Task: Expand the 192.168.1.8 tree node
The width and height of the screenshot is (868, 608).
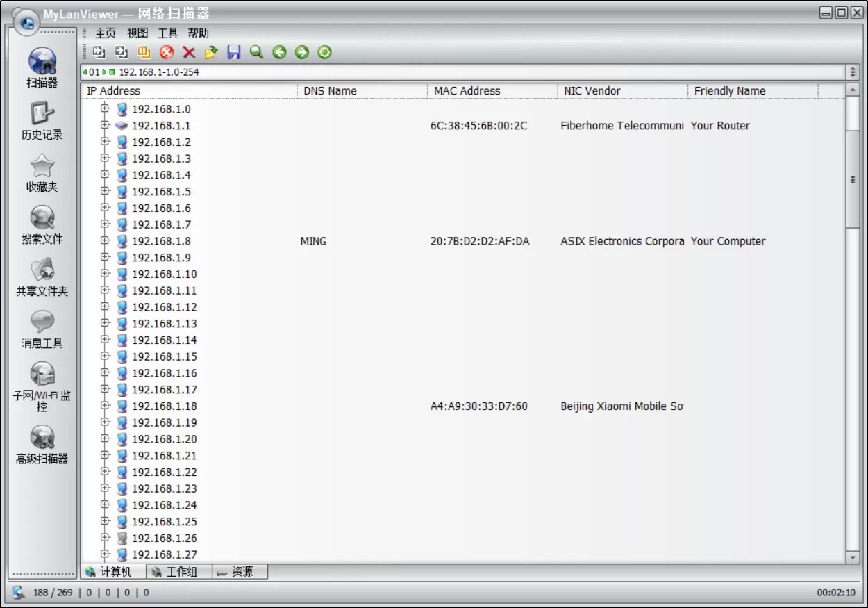Action: (105, 240)
